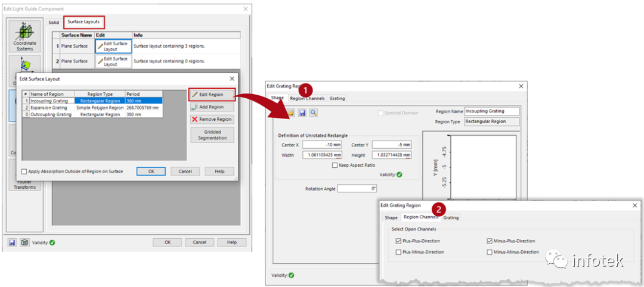The height and width of the screenshot is (287, 644).
Task: Click the Period column header
Action: 144,94
